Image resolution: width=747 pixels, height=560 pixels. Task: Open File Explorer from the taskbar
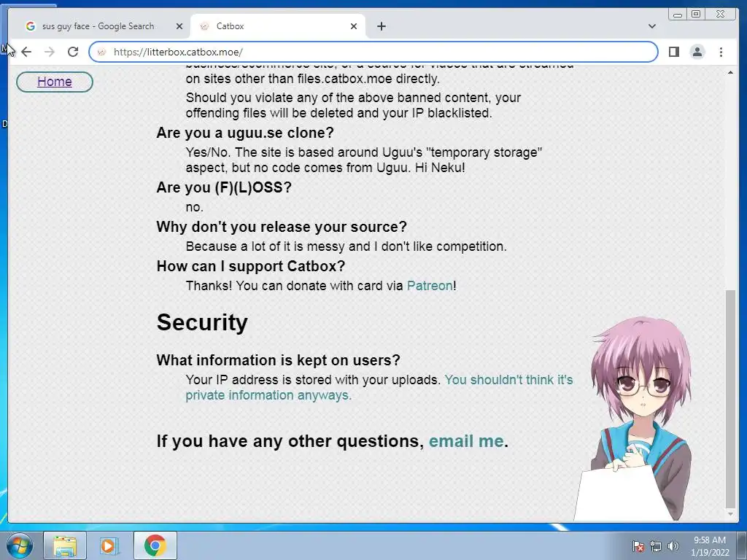pos(65,545)
